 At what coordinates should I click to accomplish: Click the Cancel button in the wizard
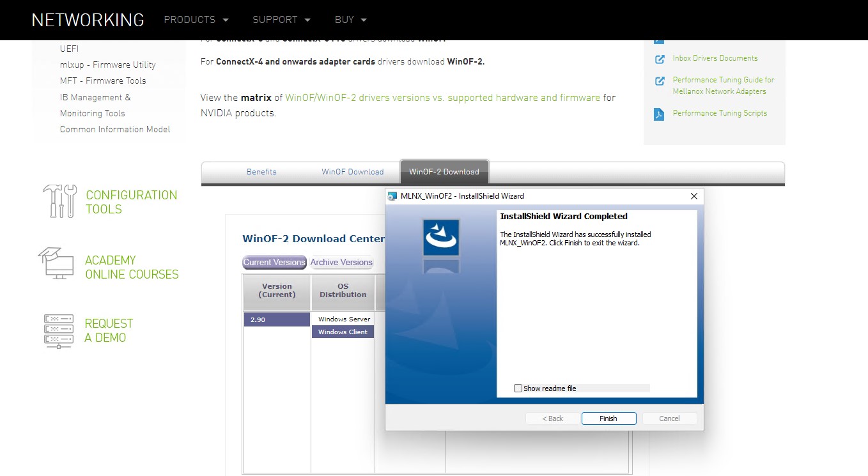click(669, 418)
